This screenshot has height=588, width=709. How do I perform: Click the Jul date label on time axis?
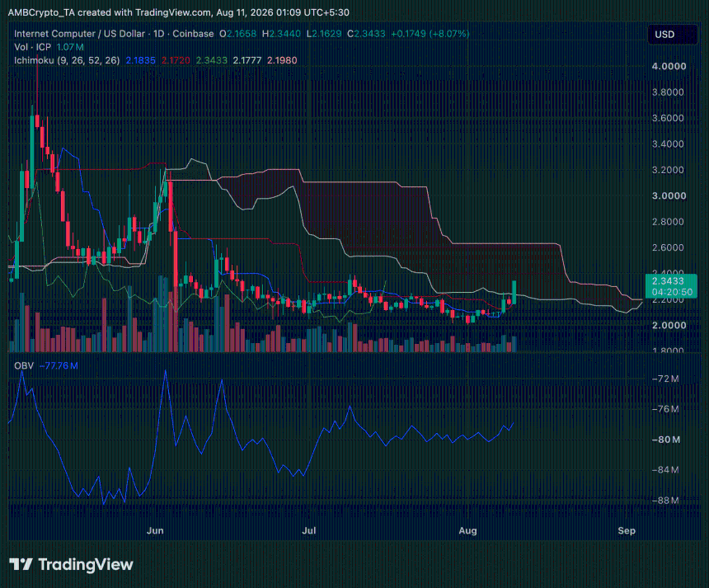pyautogui.click(x=309, y=530)
